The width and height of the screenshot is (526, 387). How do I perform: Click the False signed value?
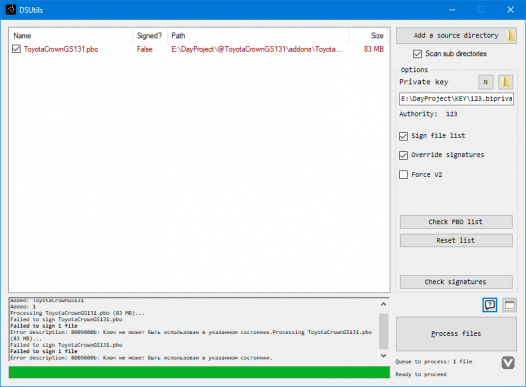[144, 49]
